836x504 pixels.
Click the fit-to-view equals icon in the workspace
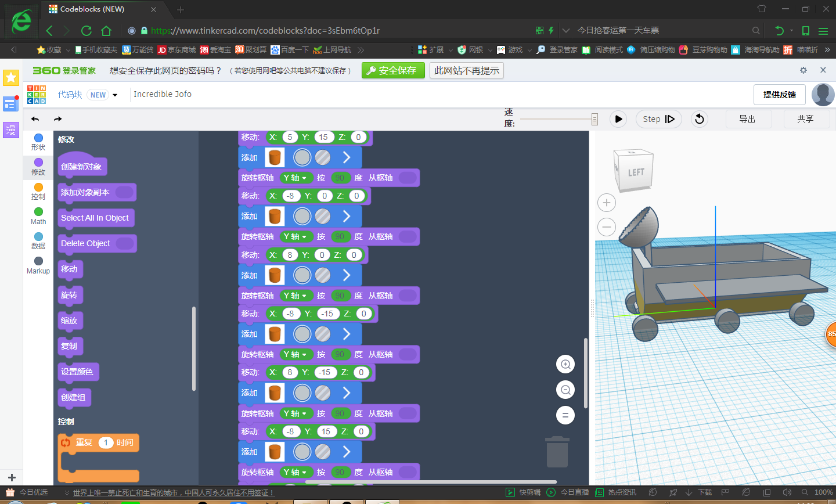click(x=565, y=415)
